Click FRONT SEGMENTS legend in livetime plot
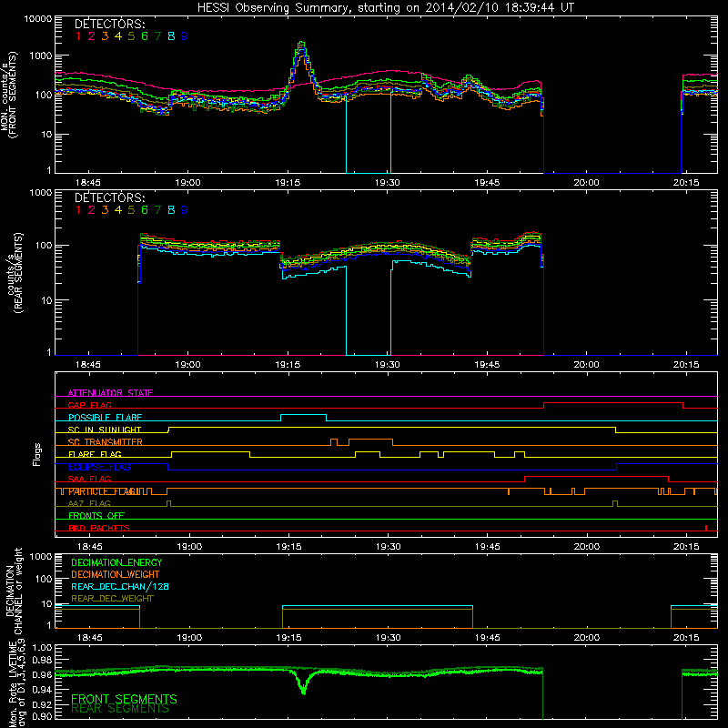Viewport: 728px width, 728px height. pos(124,699)
